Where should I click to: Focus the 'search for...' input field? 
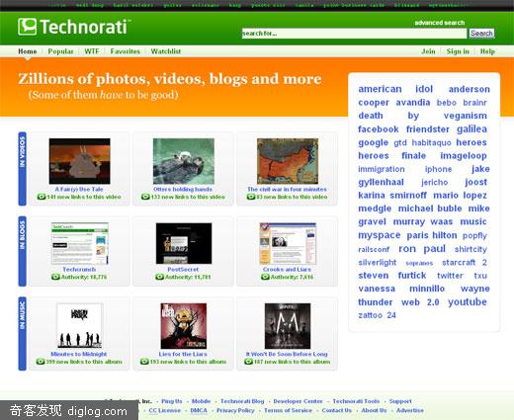click(x=354, y=34)
